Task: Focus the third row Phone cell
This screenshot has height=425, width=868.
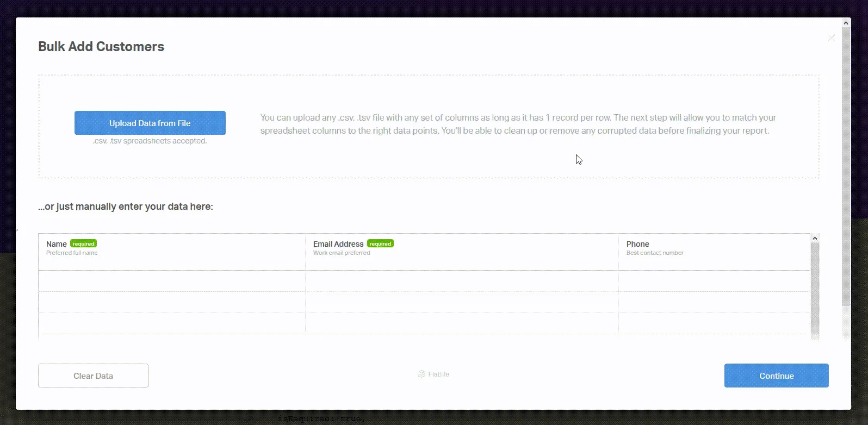Action: click(714, 323)
